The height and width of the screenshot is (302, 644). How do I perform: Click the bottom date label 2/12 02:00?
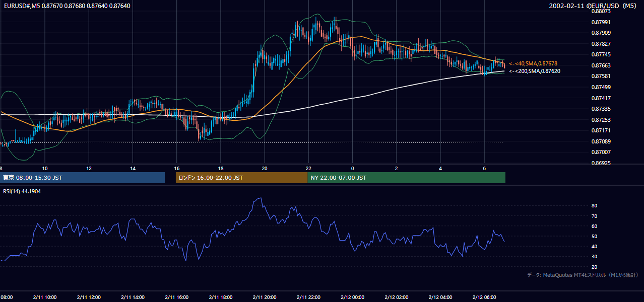point(397,297)
